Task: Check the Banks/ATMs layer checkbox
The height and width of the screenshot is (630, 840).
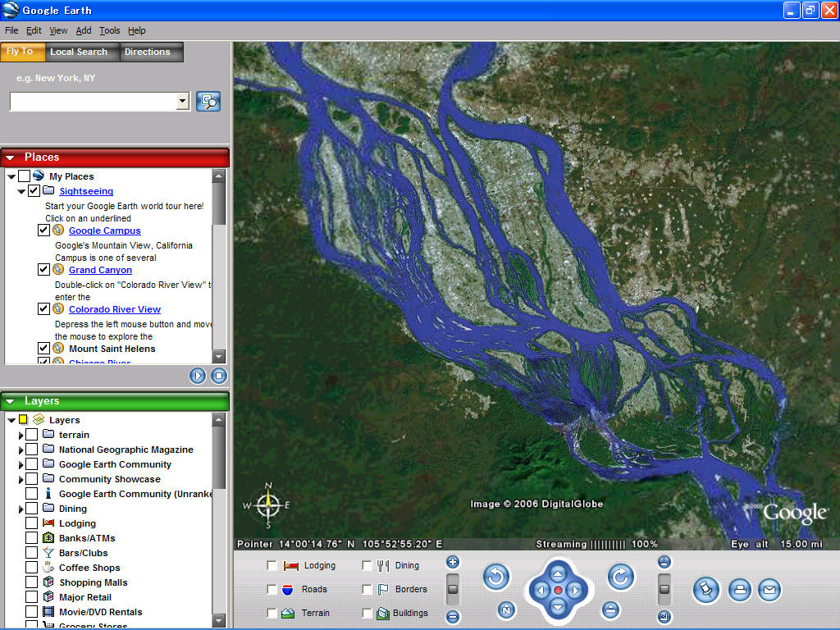Action: [x=32, y=538]
